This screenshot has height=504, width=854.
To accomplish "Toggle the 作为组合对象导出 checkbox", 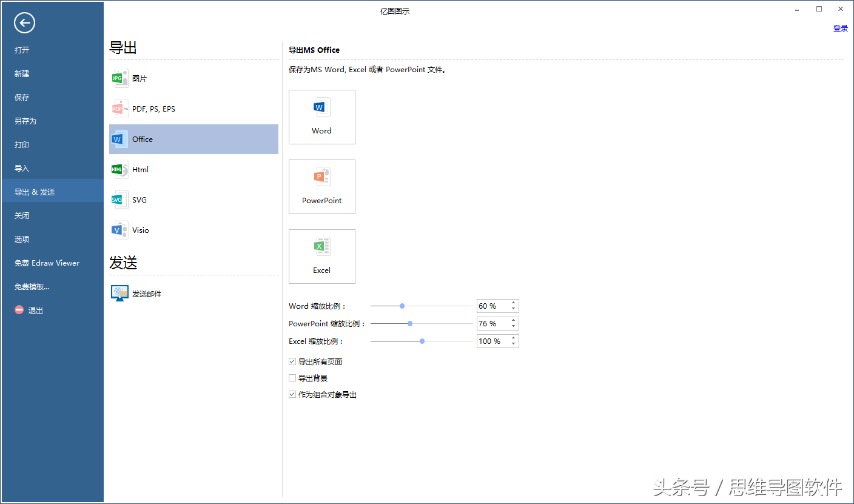I will click(x=292, y=394).
